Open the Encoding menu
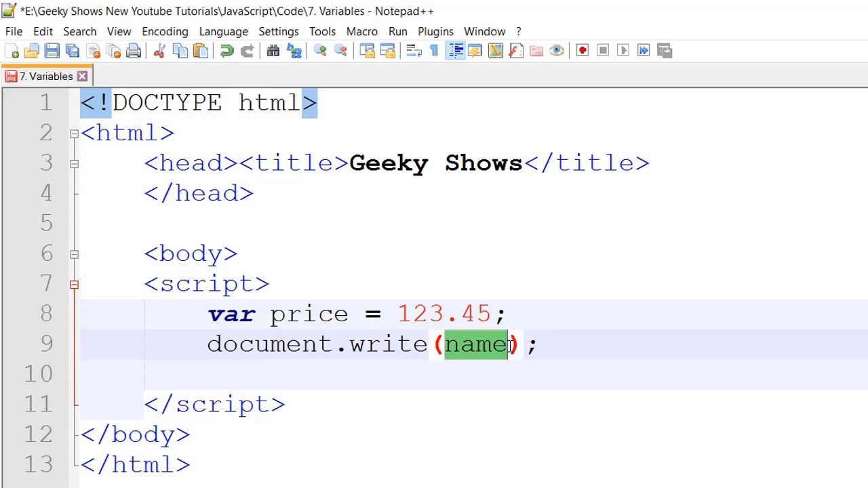This screenshot has height=488, width=868. pos(165,31)
